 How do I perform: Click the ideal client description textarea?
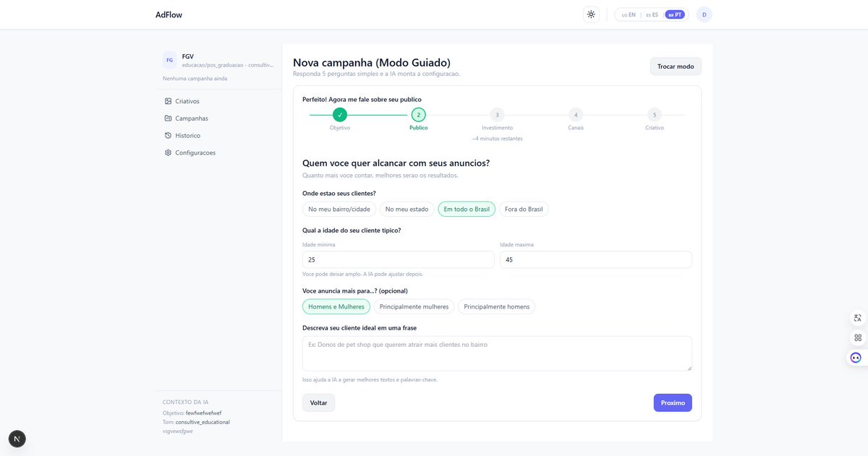tap(497, 353)
